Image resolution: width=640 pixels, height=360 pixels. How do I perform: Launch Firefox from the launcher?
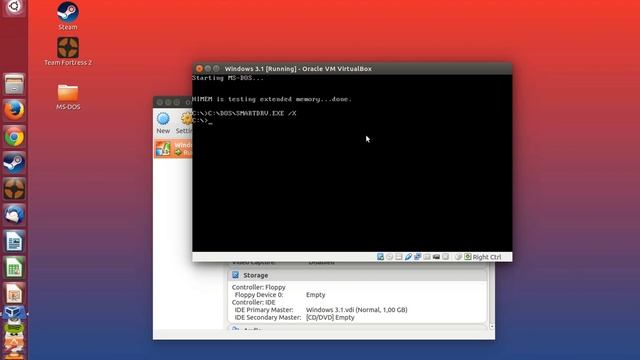14,110
